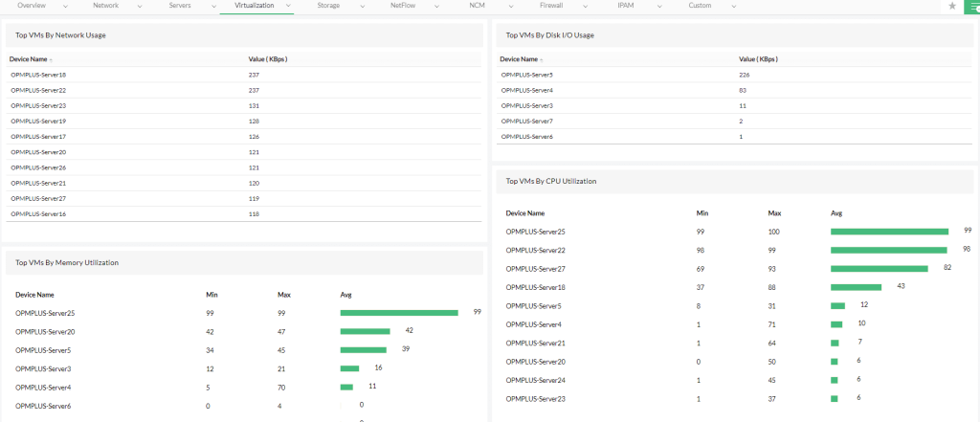Open the Virtualization tab dropdown arrow
980x422 pixels.
288,6
